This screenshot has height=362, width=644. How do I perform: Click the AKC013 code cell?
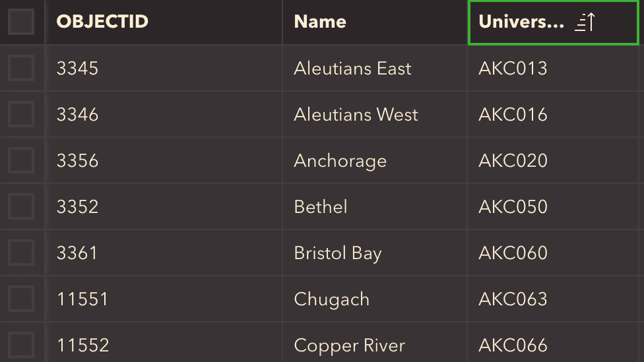[553, 68]
